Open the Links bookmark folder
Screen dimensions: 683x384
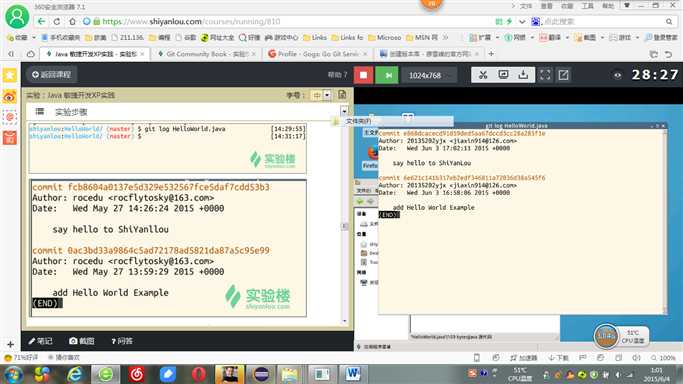[315, 37]
